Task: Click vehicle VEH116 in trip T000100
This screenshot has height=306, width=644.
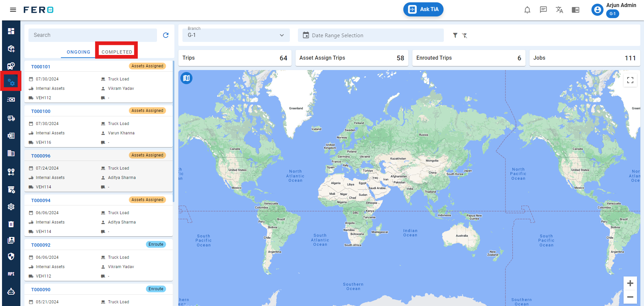Action: [x=44, y=142]
